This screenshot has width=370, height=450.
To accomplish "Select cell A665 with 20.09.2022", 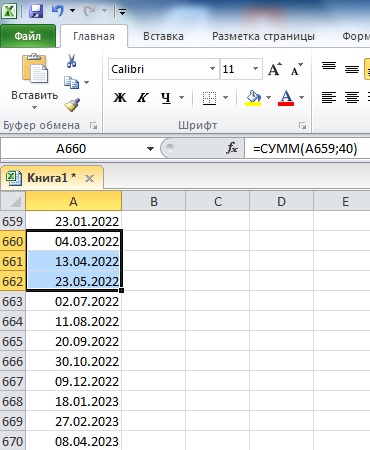I will point(73,341).
